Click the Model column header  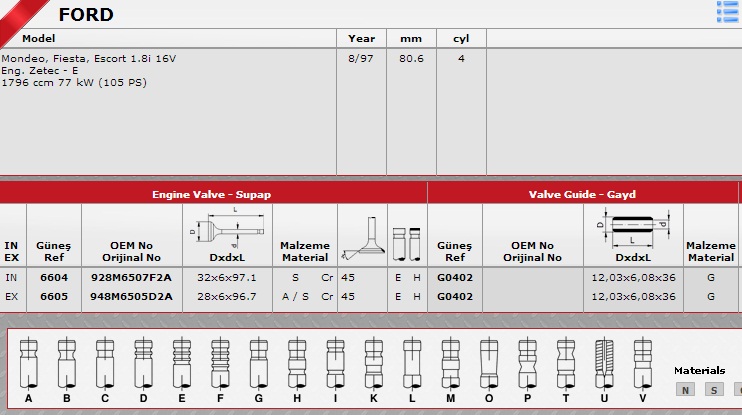(38, 38)
